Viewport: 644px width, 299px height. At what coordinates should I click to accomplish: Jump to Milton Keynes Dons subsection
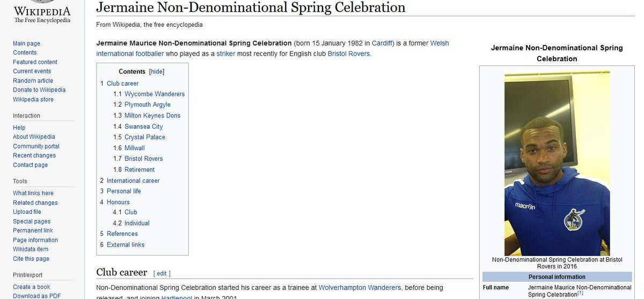click(x=152, y=116)
